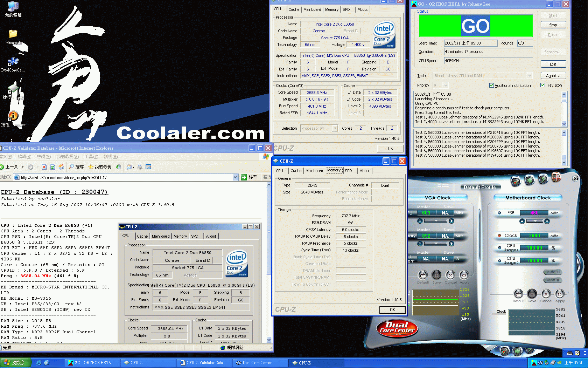This screenshot has height=368, width=588.
Task: Click the About... button in ORTHOS
Action: [553, 76]
